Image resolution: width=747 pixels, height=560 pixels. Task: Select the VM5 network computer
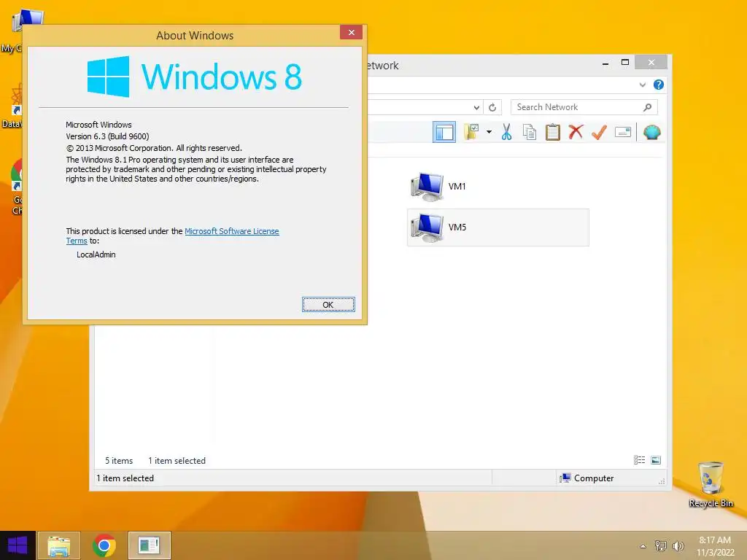[x=498, y=227]
